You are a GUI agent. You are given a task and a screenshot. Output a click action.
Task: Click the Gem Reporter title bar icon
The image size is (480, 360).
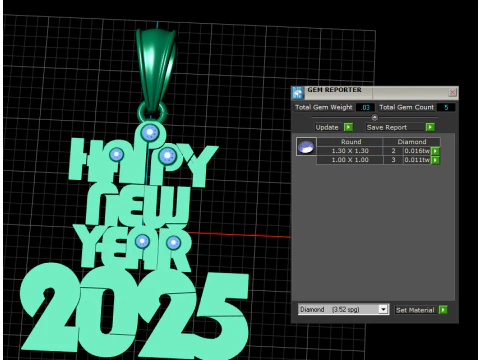(297, 93)
